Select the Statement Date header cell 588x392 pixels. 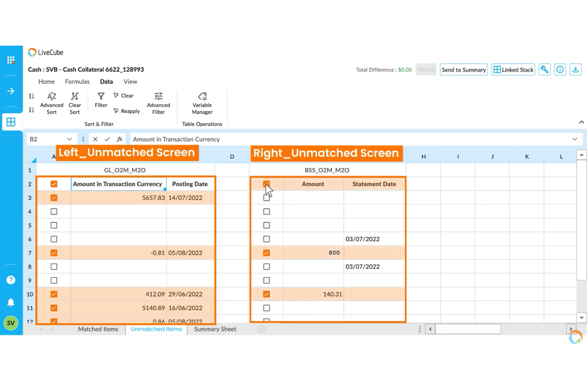point(374,184)
